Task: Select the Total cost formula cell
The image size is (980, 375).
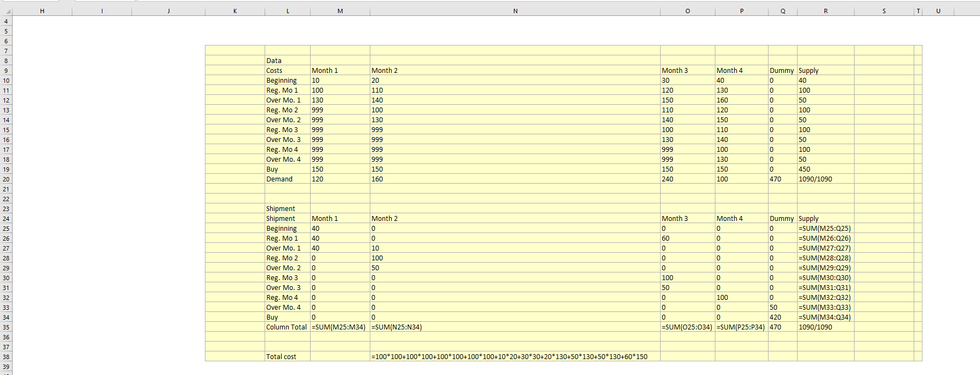Action: click(514, 357)
